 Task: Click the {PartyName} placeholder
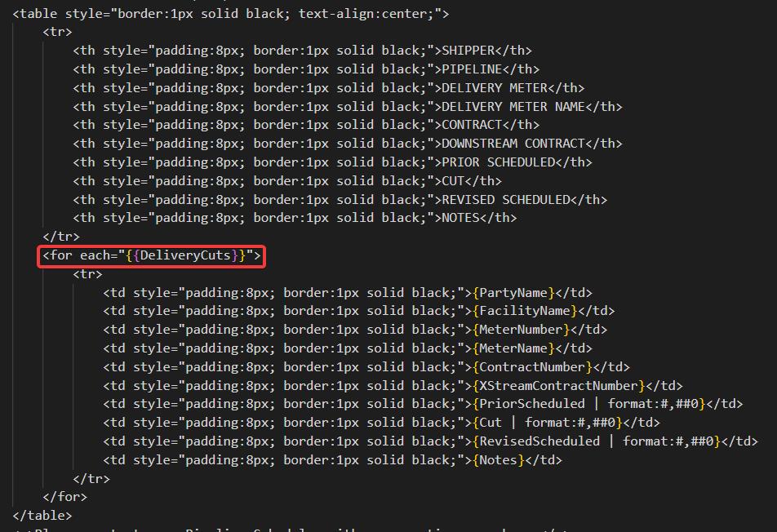pos(513,292)
